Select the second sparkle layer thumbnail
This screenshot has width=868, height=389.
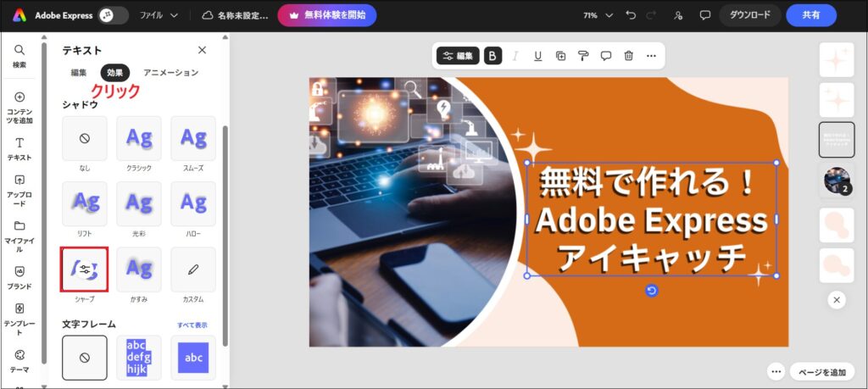[837, 100]
